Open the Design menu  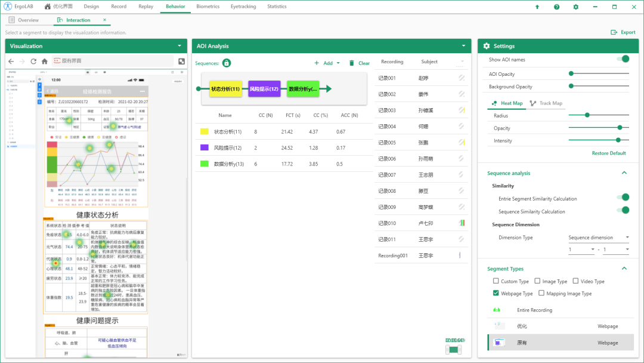(x=91, y=7)
